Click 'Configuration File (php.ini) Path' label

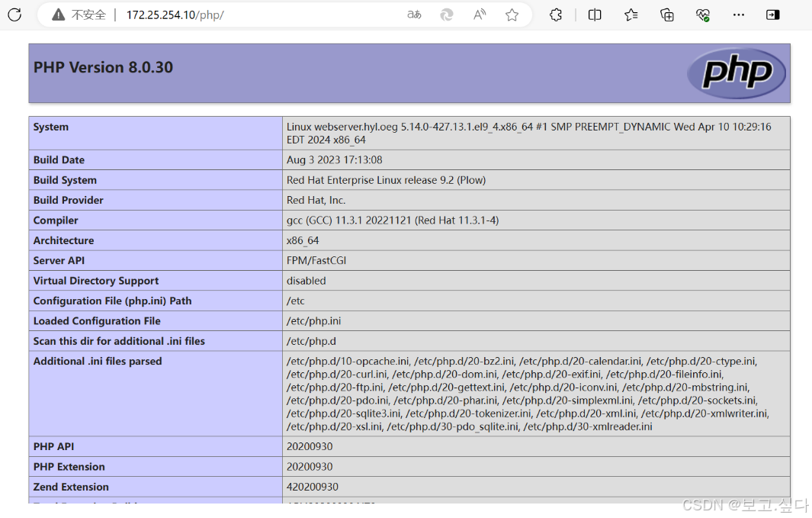coord(112,301)
